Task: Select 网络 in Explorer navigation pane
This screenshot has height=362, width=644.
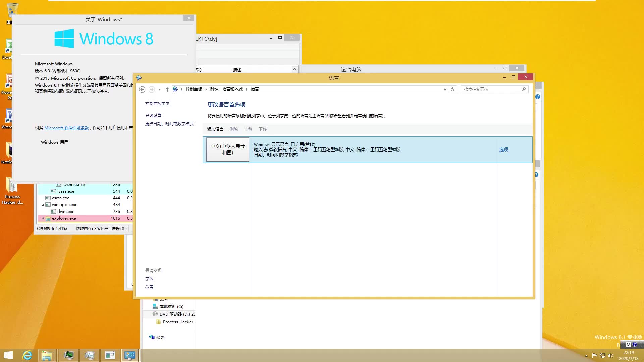Action: point(157,337)
